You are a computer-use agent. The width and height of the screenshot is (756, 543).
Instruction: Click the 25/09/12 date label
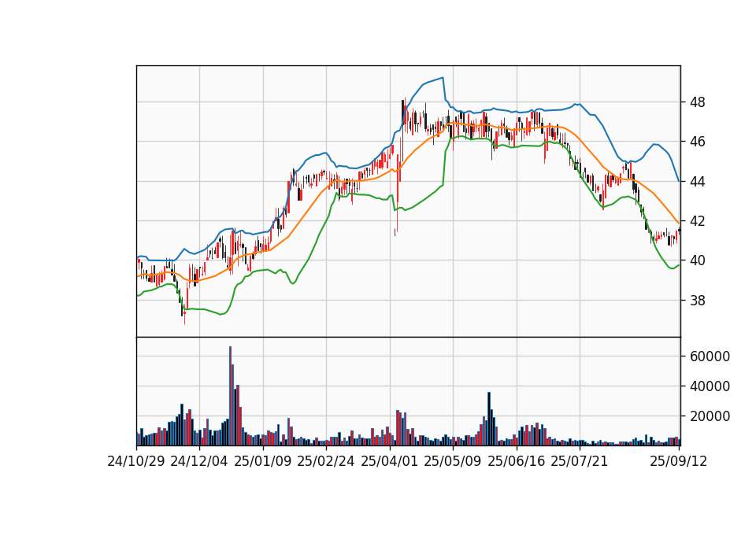(679, 461)
